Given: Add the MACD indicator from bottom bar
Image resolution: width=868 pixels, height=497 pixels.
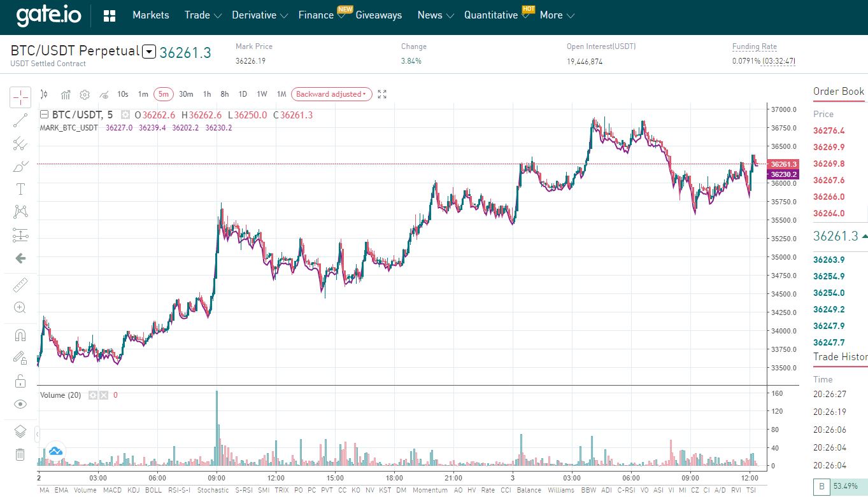Looking at the screenshot, I should (x=112, y=490).
